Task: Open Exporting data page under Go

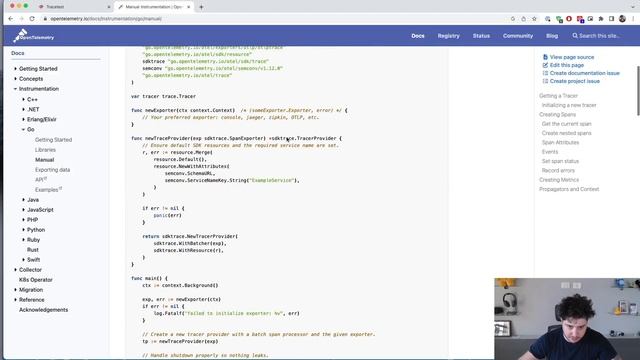Action: (x=53, y=170)
